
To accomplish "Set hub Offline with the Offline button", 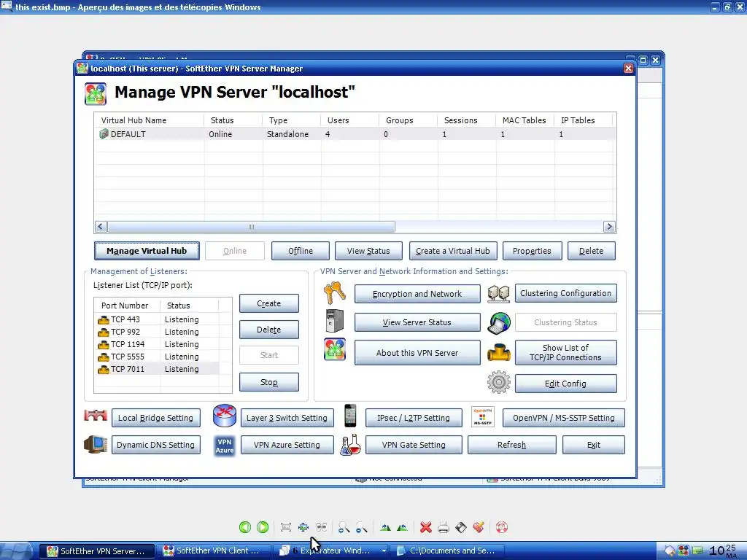I will pyautogui.click(x=300, y=251).
